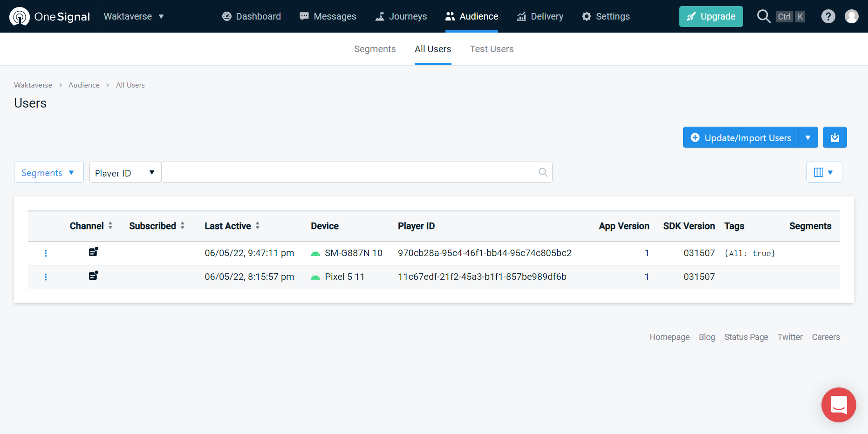Open the options menu for the SM-G887N row

46,253
